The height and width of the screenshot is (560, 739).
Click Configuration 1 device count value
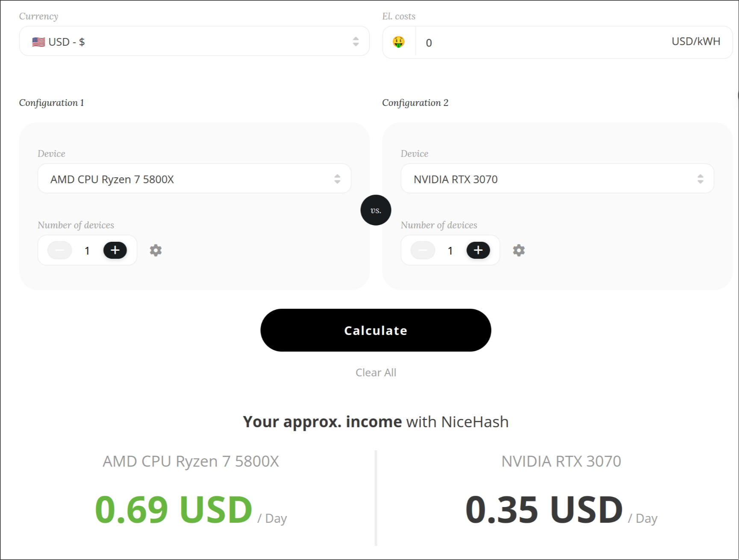(x=87, y=251)
